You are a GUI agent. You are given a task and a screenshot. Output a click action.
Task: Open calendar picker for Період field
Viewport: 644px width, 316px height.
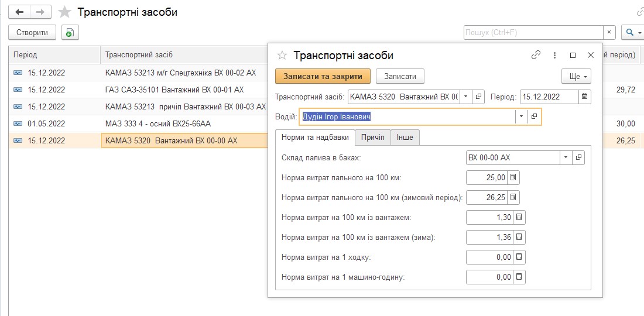coord(584,97)
